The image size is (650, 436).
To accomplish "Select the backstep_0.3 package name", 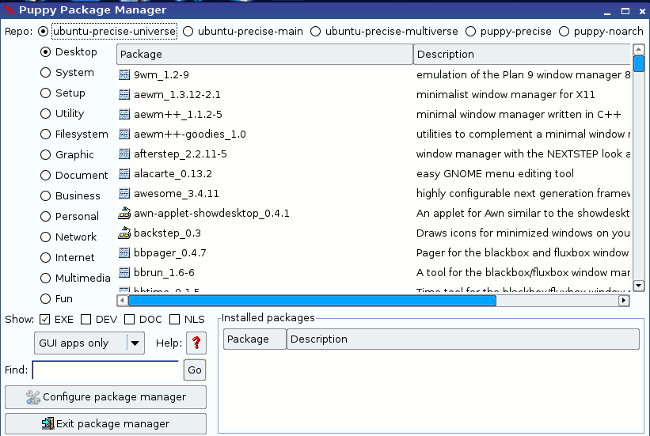I will (x=167, y=233).
